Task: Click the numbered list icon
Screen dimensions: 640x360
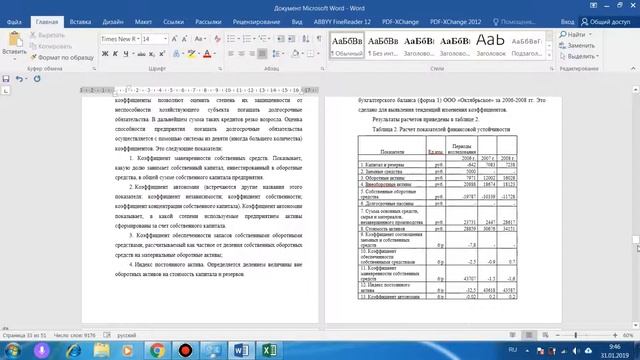Action: tap(247, 39)
